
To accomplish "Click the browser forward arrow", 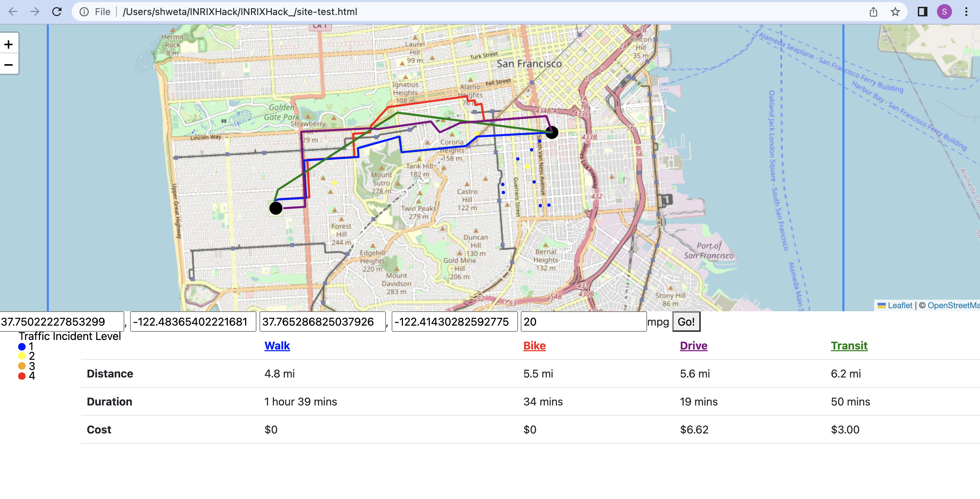I will pos(34,12).
